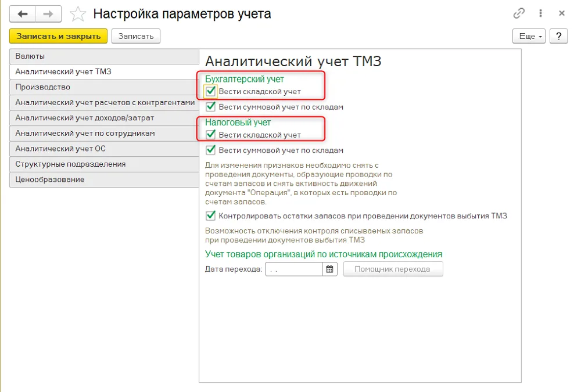Image resolution: width=581 pixels, height=392 pixels.
Task: Open help with the question mark button
Action: pos(559,37)
